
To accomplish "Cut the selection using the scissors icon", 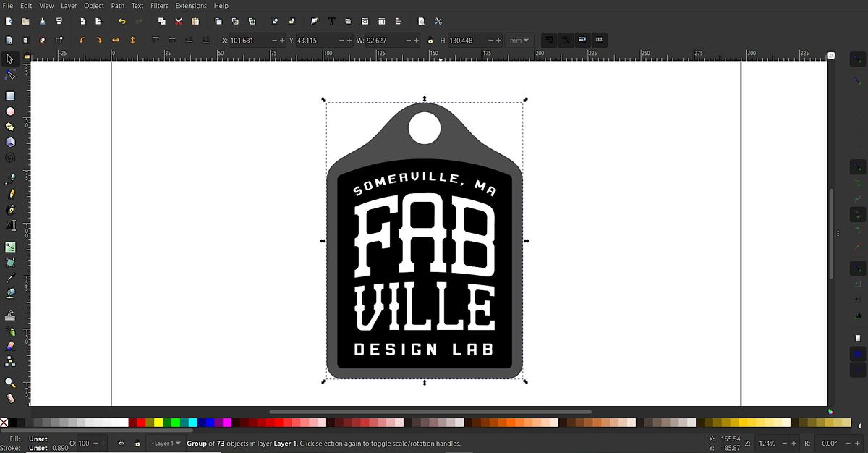I will point(178,21).
